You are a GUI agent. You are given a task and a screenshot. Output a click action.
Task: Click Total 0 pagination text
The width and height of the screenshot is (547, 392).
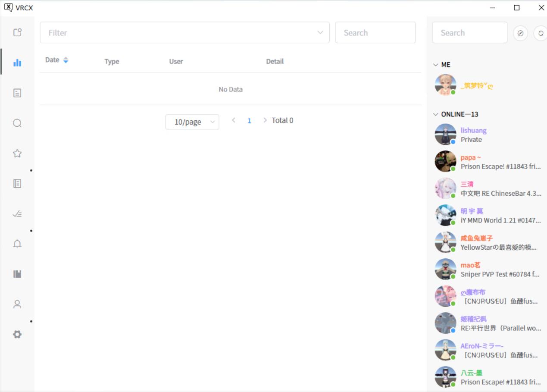pos(282,120)
